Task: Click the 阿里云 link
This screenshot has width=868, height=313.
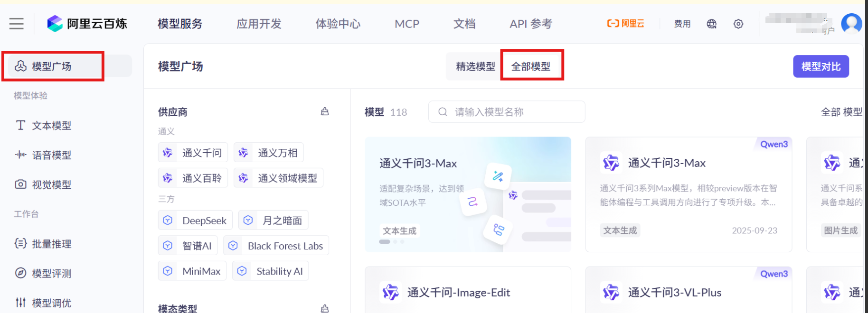Action: pos(625,24)
